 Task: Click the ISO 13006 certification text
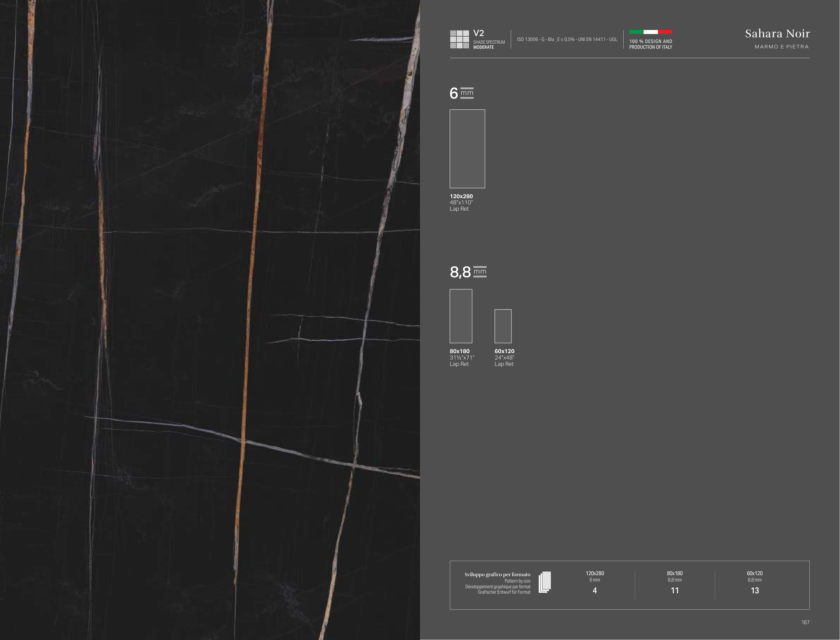[x=567, y=39]
